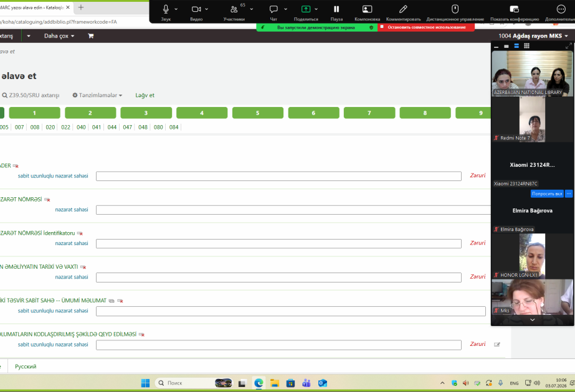Toggle camera with Видео button
The image size is (575, 392).
(x=196, y=9)
